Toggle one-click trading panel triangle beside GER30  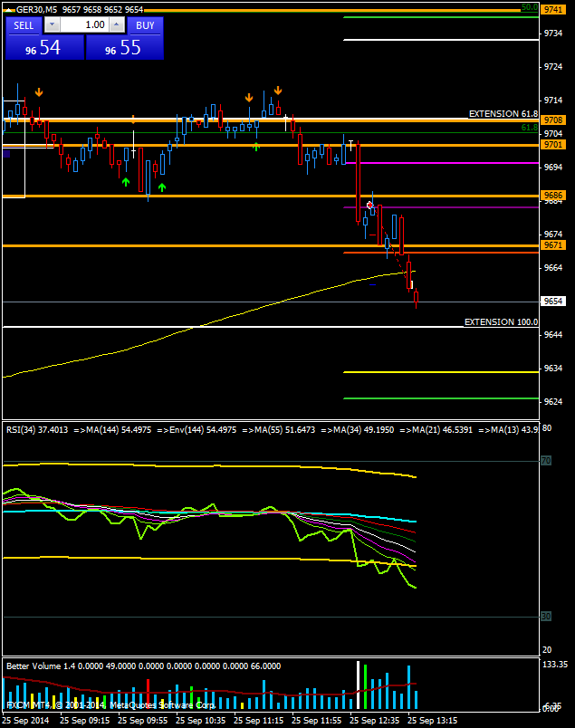(x=9, y=9)
